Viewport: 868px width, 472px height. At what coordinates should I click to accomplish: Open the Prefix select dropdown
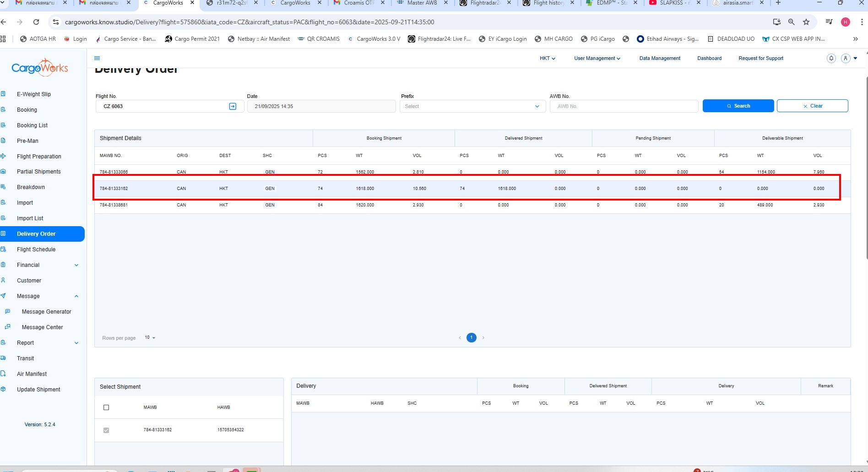click(x=472, y=106)
